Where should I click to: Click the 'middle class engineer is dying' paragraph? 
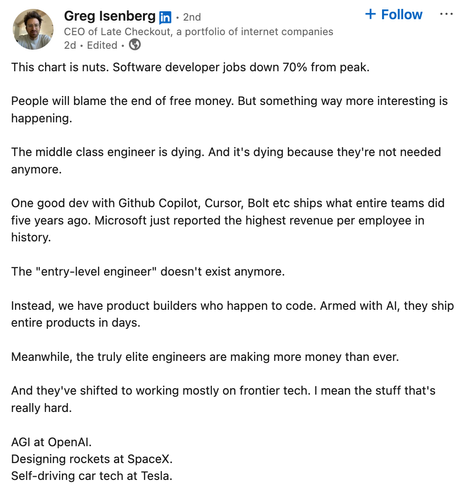(226, 160)
